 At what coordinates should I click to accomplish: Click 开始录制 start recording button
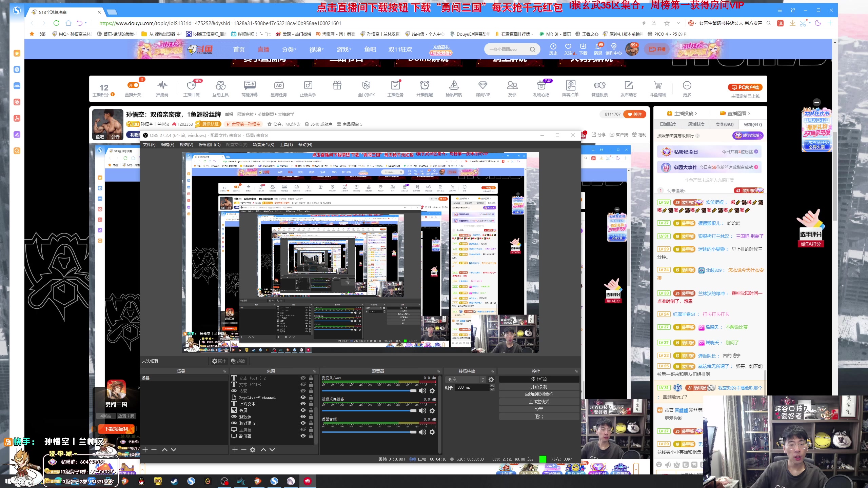[539, 387]
